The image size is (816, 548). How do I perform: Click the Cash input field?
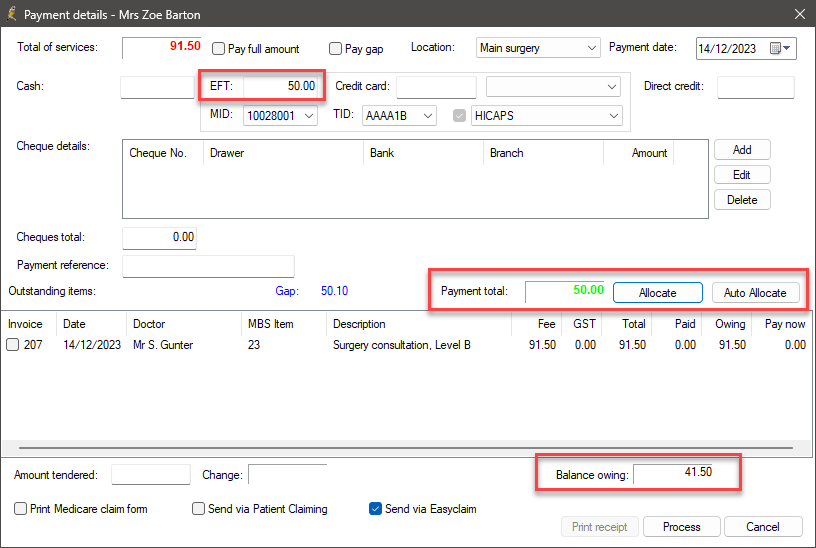click(x=157, y=87)
